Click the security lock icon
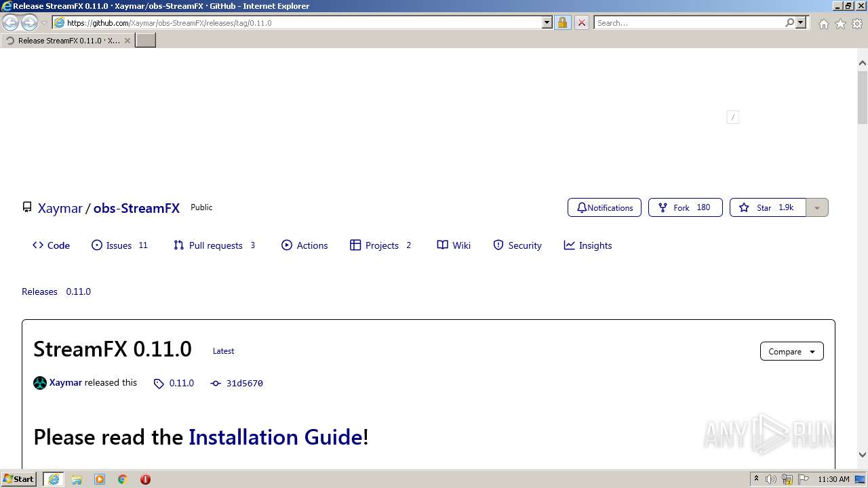The image size is (868, 488). [x=562, y=22]
